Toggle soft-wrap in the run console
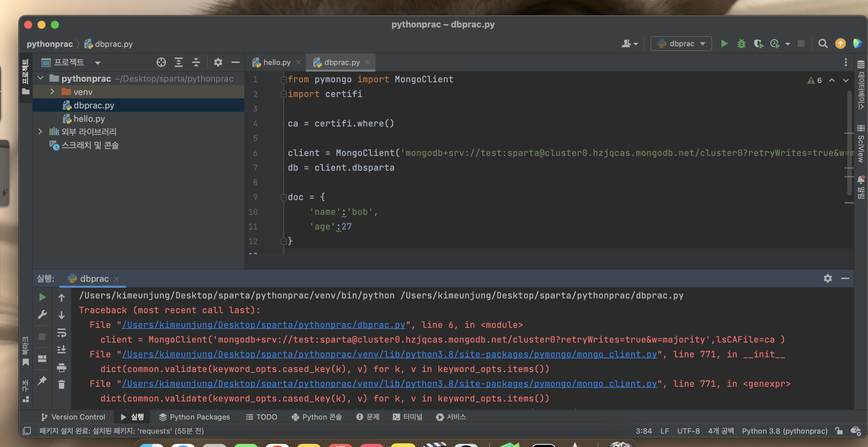Image resolution: width=868 pixels, height=447 pixels. click(62, 333)
